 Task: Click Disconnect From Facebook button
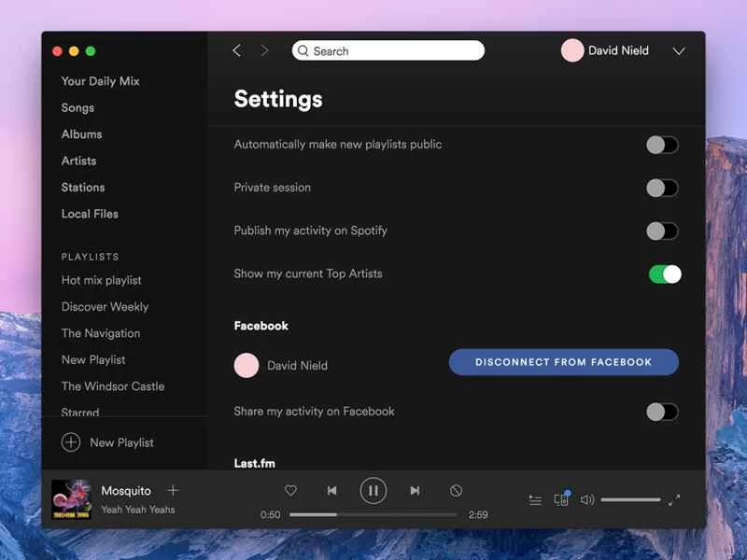(x=563, y=362)
